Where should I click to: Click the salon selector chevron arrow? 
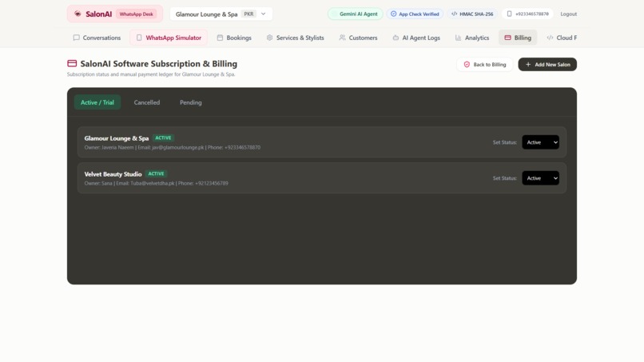(263, 14)
